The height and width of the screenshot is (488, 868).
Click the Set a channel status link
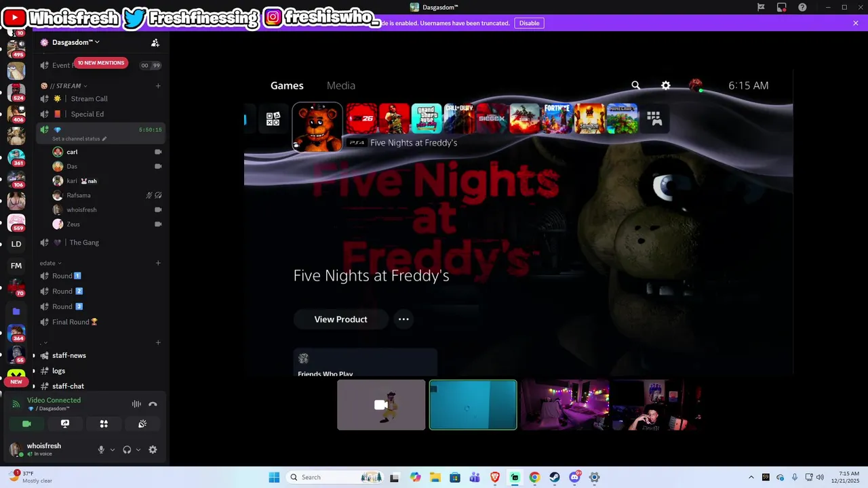coord(79,139)
